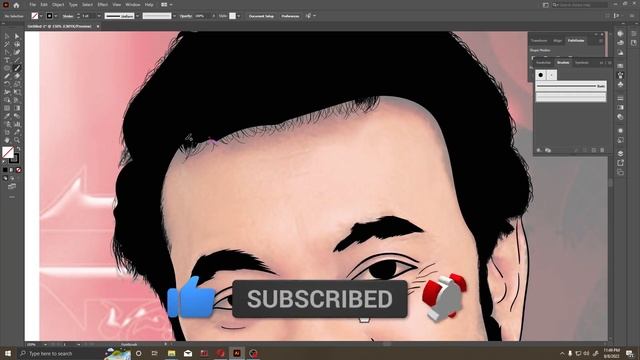Viewport: 640px width, 360px height.
Task: Select the Free Transform tool
Action: (17, 92)
